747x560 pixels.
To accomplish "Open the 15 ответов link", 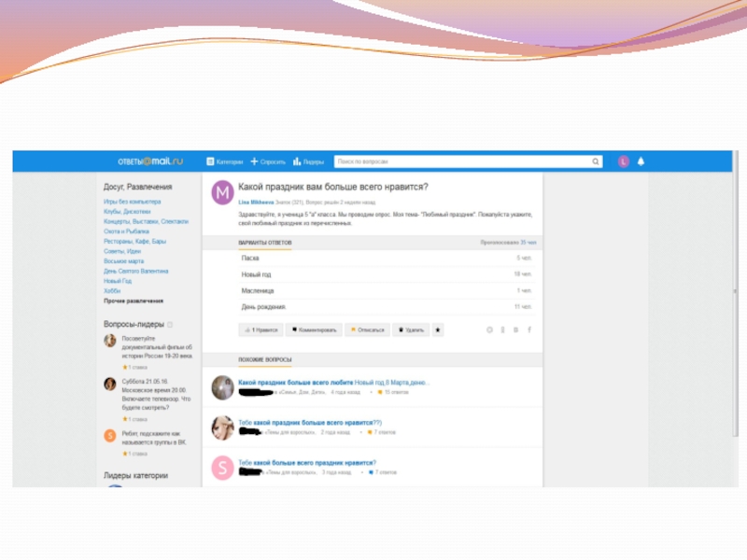I will [393, 392].
